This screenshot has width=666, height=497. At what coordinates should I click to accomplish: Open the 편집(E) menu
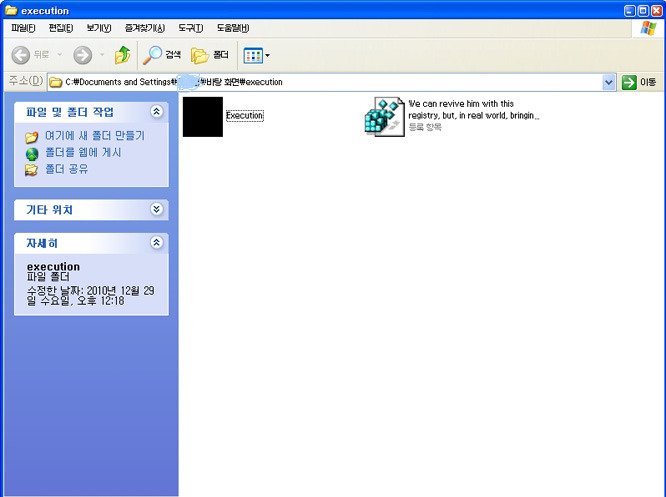[61, 28]
